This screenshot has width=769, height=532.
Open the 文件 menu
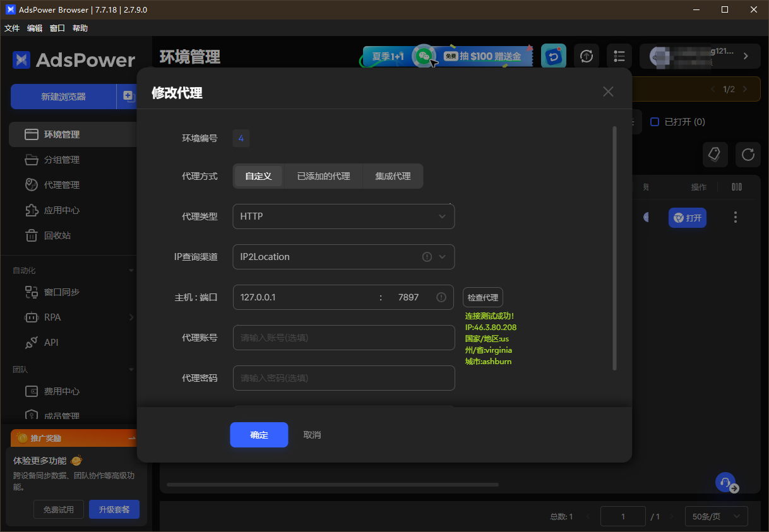[x=12, y=28]
